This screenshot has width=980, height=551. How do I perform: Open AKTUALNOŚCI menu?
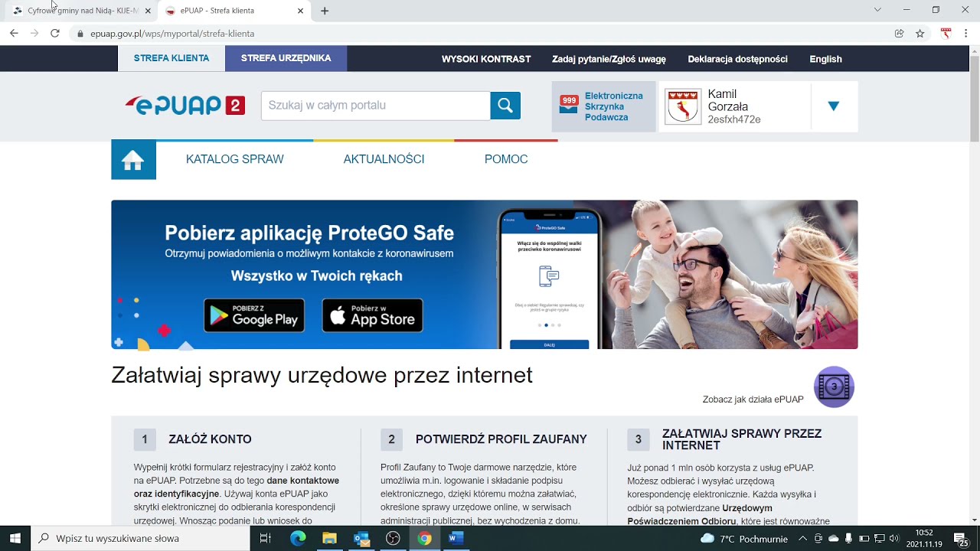tap(384, 159)
